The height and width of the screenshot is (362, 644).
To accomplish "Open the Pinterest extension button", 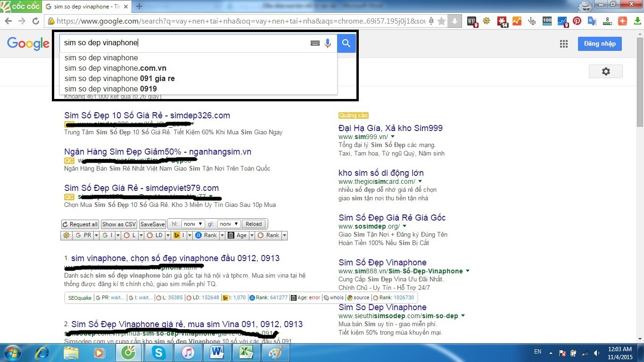I will pos(577,21).
